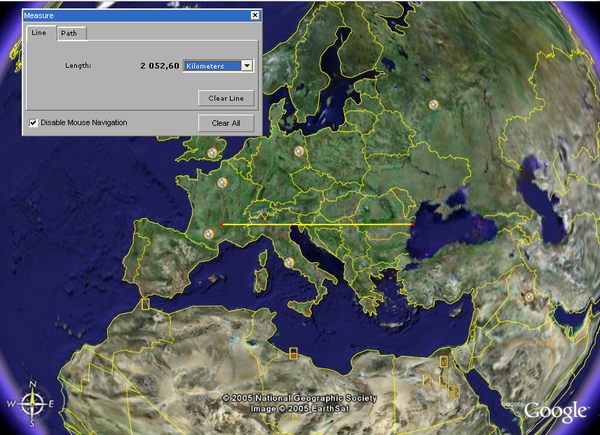Click the Clear Line button

coord(226,98)
